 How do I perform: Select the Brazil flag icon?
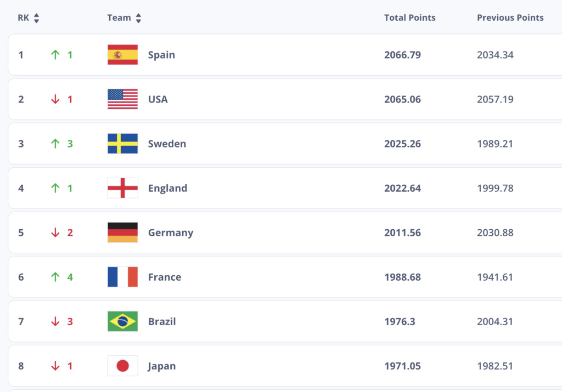(x=122, y=321)
